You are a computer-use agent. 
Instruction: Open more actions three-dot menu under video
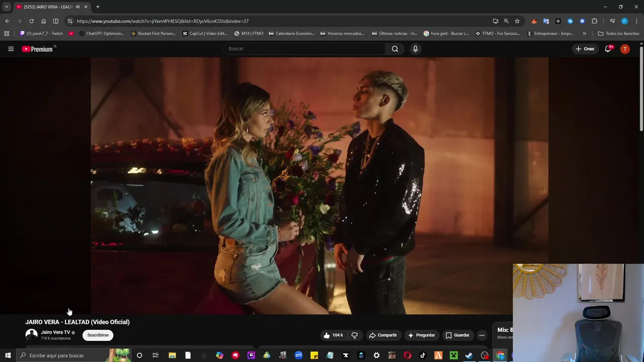(x=481, y=335)
